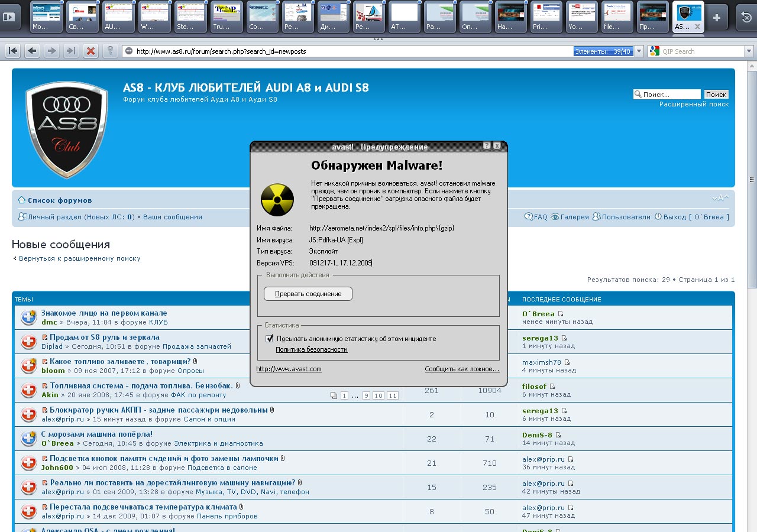Uncheck sending anonymous statistics about incident

[270, 339]
